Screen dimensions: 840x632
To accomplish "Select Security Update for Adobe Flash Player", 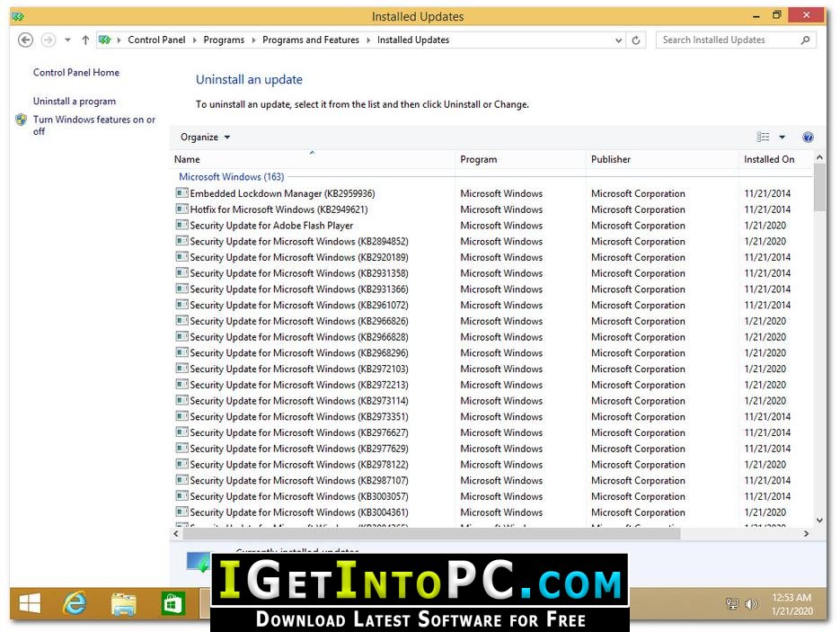I will [491, 226].
